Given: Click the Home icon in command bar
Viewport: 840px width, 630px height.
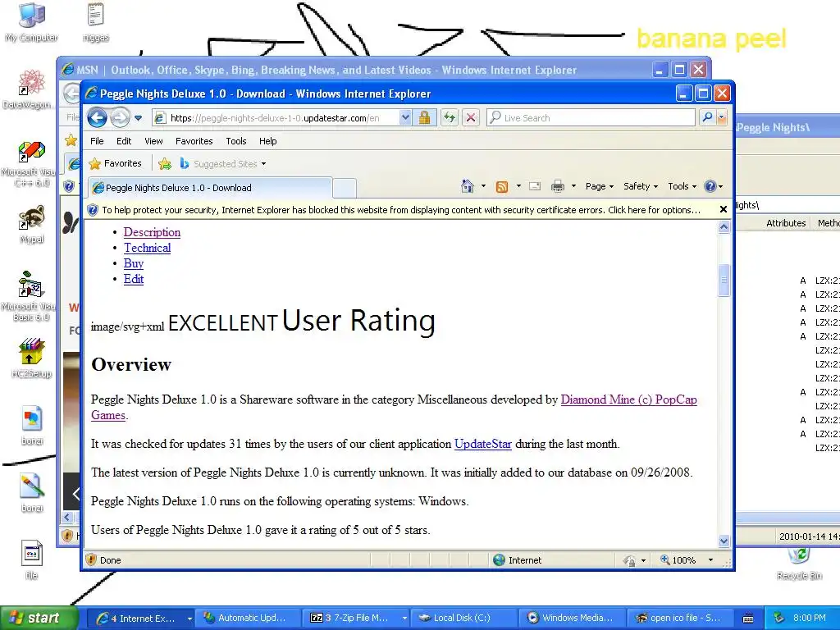Looking at the screenshot, I should 467,186.
